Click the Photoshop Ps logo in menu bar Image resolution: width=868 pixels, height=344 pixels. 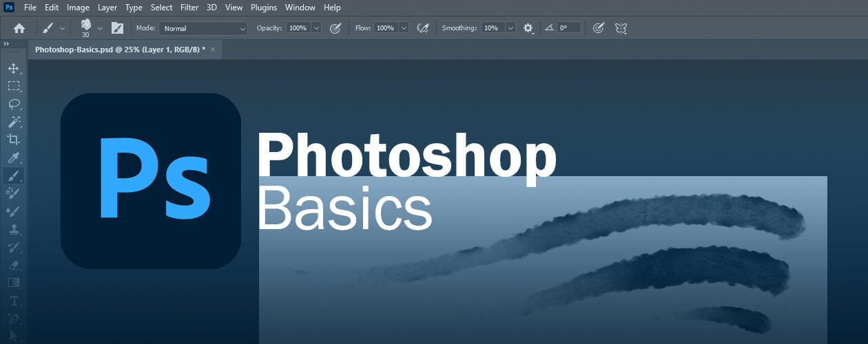click(10, 8)
